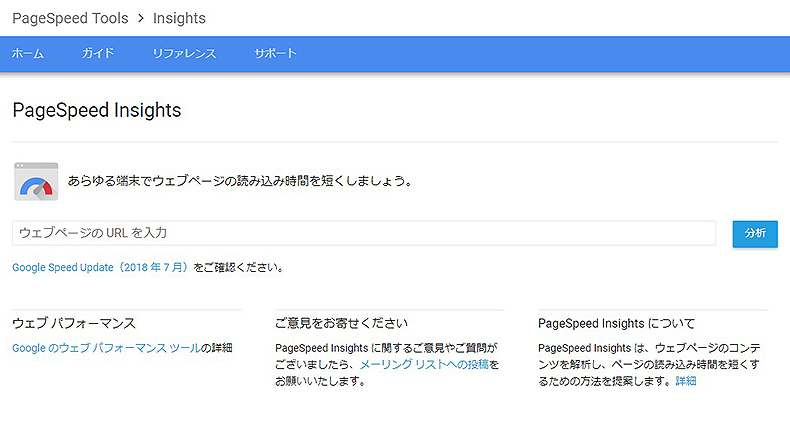Open the サポート tab
The height and width of the screenshot is (425, 790).
coord(275,53)
